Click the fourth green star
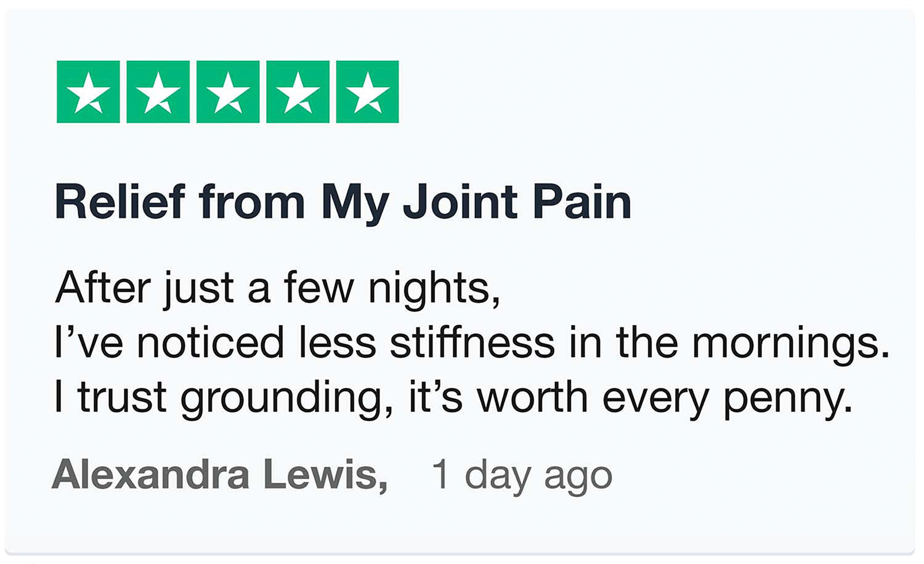 click(298, 92)
